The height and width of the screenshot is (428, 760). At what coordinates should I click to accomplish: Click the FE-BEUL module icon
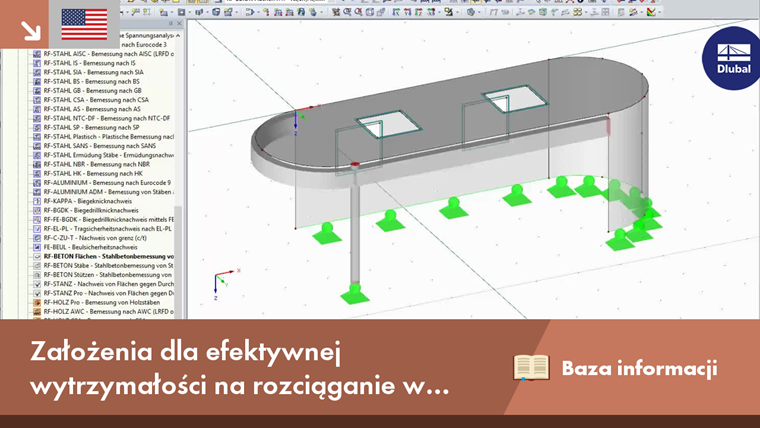pos(37,247)
